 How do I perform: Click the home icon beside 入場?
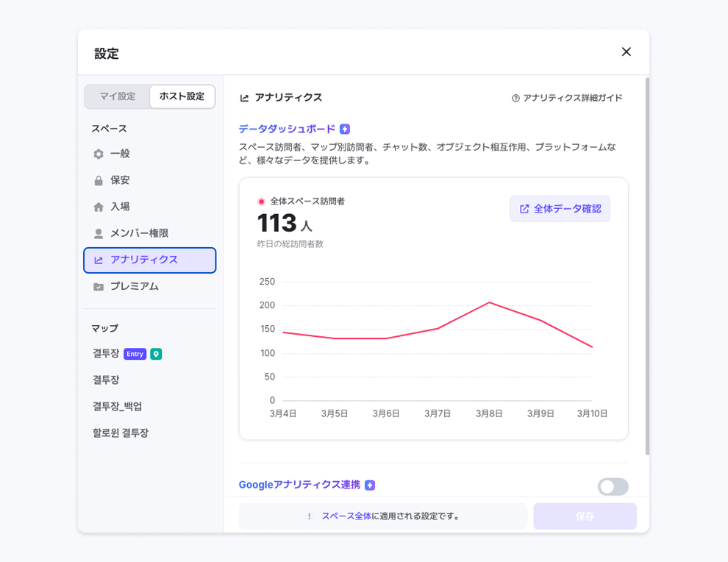(99, 207)
